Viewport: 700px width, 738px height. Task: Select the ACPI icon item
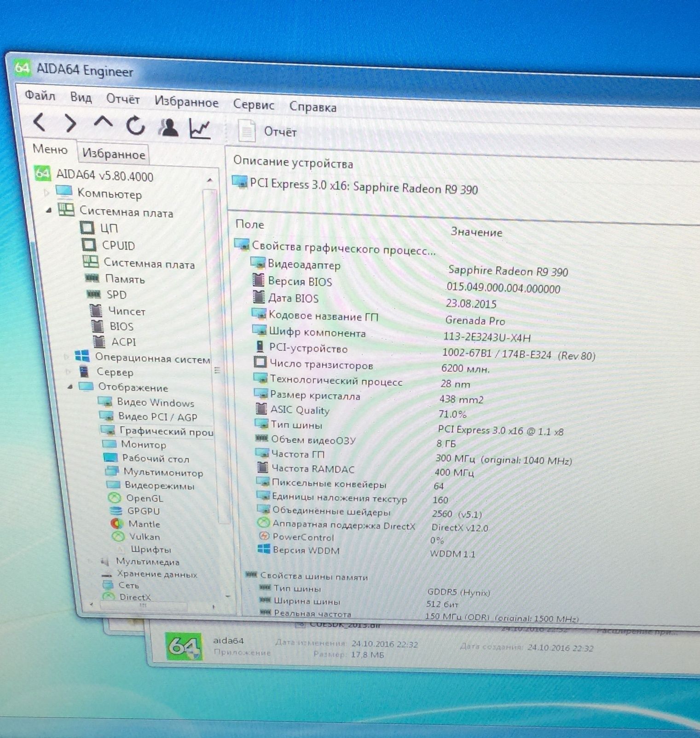tap(99, 341)
